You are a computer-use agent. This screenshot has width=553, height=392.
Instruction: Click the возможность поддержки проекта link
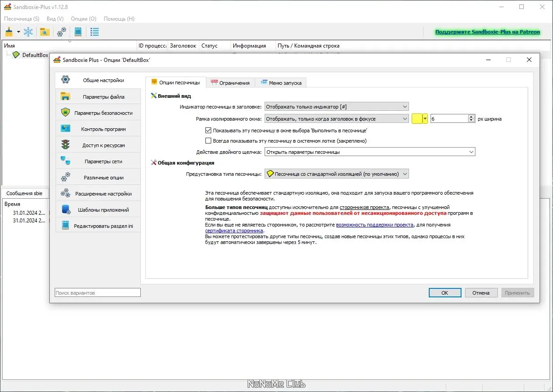pos(374,225)
